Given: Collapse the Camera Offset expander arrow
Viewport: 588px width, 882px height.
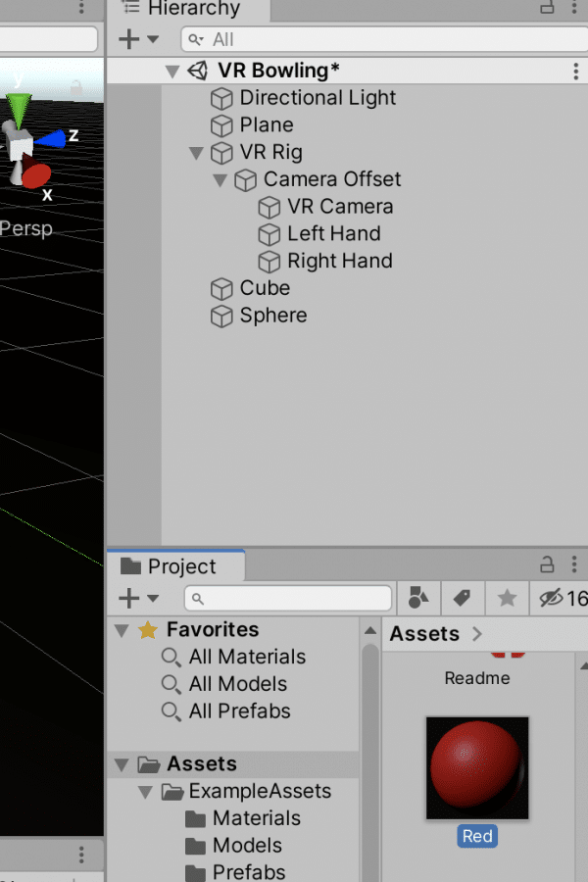Looking at the screenshot, I should point(220,180).
